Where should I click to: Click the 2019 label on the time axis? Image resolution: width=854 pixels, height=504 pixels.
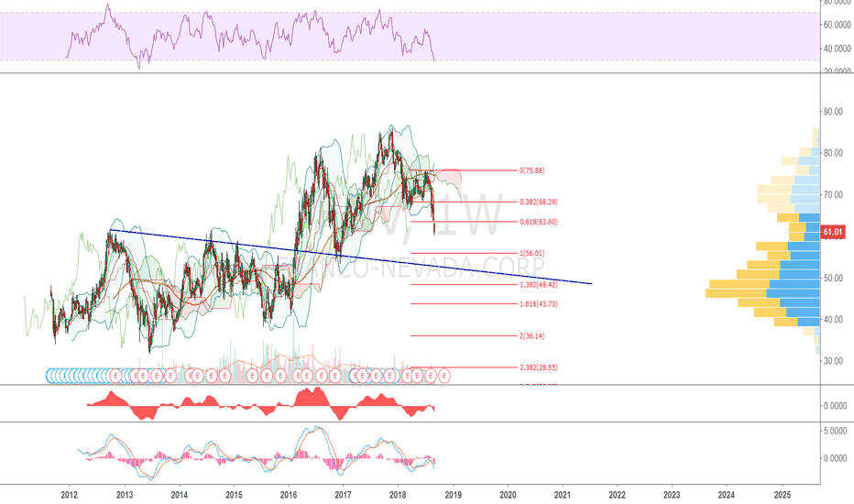click(x=454, y=495)
